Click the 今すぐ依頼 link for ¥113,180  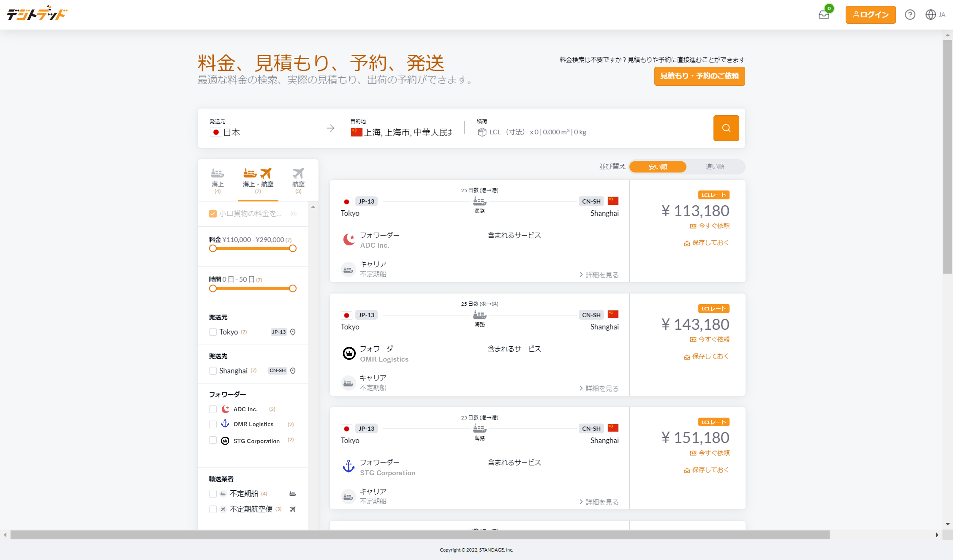coord(709,226)
